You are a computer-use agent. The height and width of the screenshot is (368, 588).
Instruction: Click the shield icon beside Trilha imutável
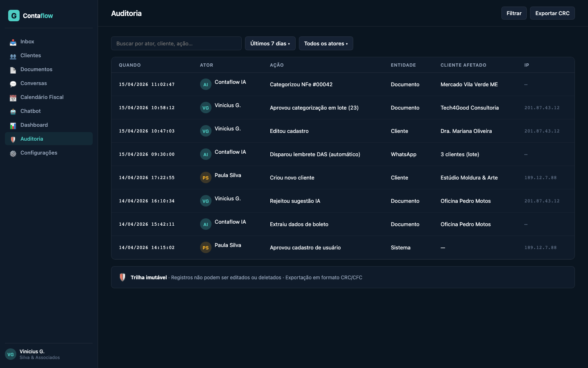(122, 277)
